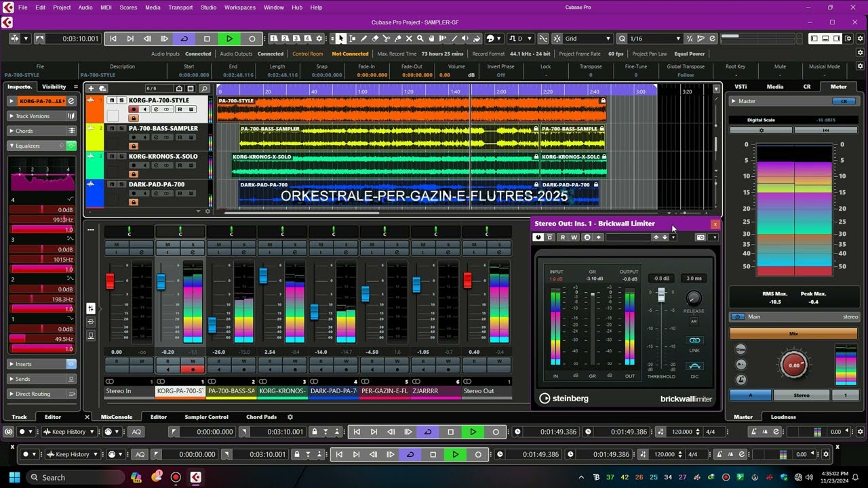Click the Stereo button in Control Room

pyautogui.click(x=802, y=395)
